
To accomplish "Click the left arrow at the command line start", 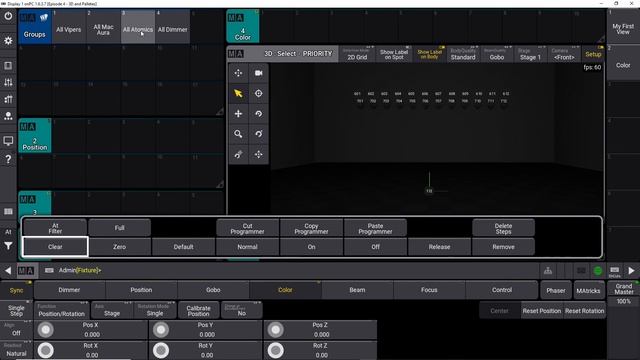I will (8, 270).
